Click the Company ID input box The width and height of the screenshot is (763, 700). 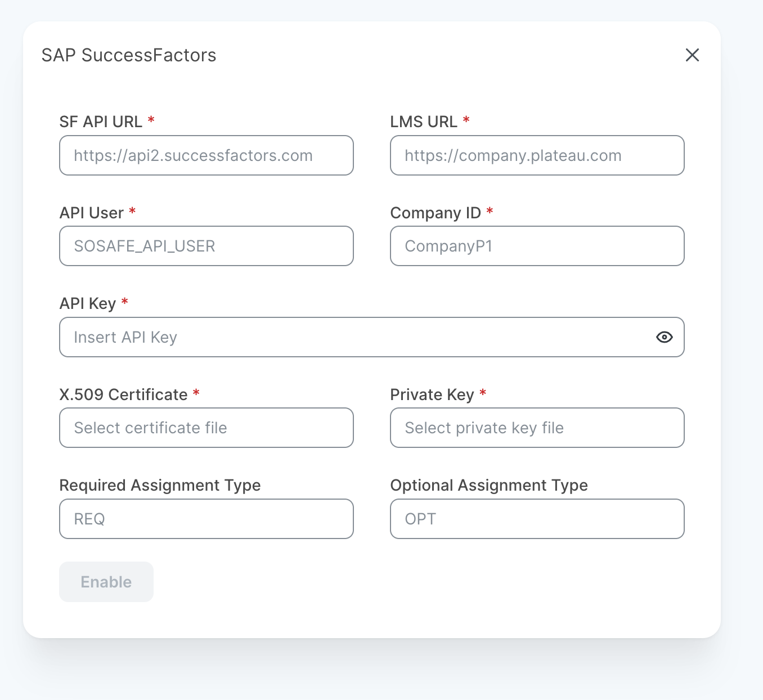pos(537,246)
